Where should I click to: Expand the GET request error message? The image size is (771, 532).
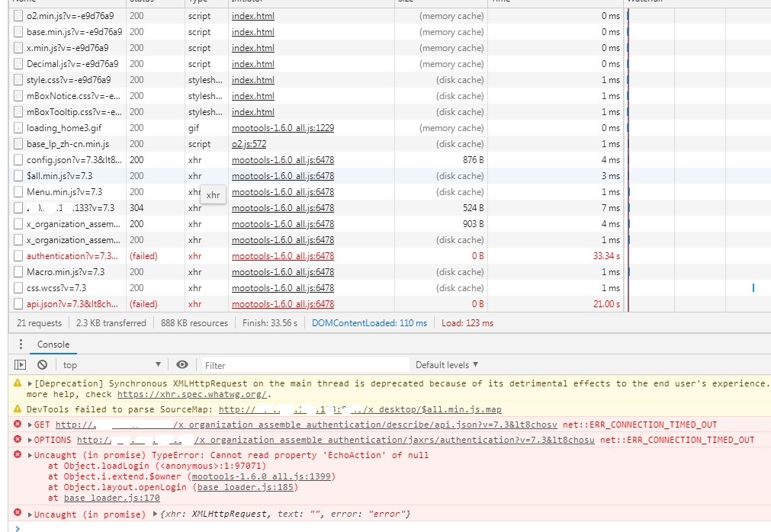31,425
